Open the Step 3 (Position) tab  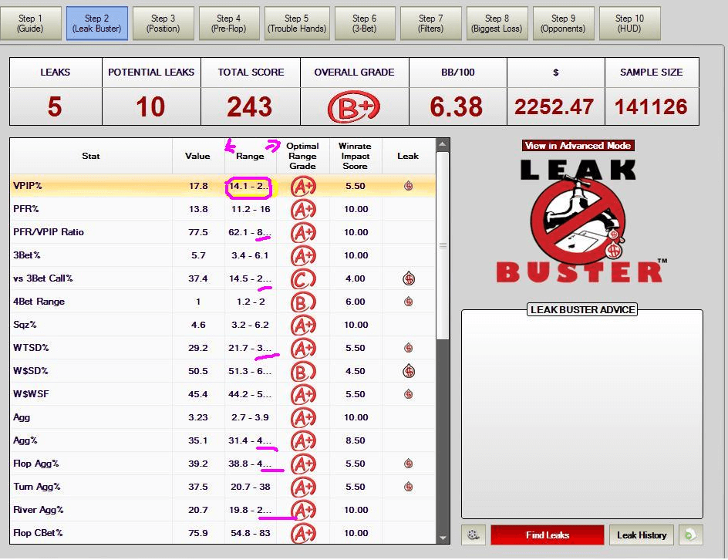(x=163, y=23)
